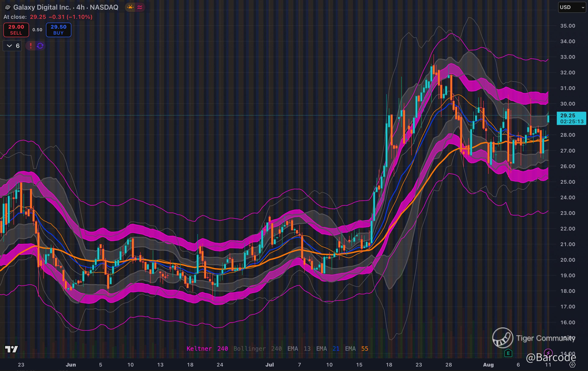Click the TradingView logo in the bottom-left corner

click(11, 349)
